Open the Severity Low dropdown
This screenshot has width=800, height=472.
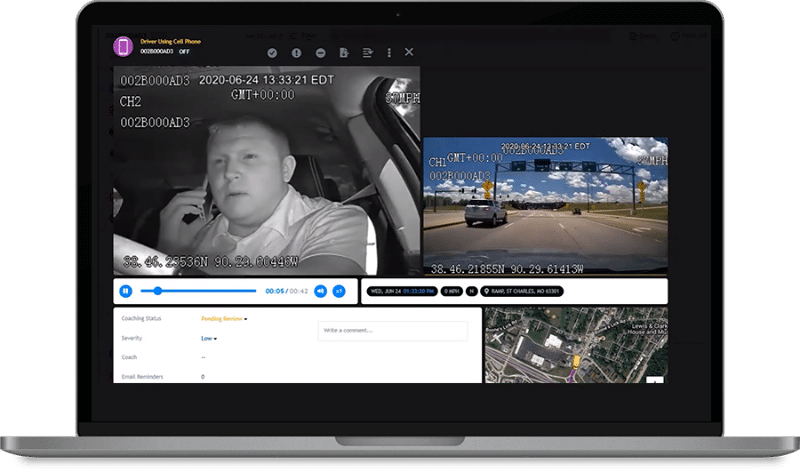tap(209, 338)
